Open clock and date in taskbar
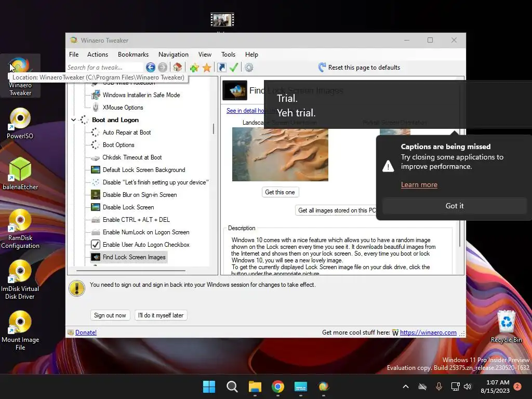This screenshot has height=399, width=532. [495, 387]
